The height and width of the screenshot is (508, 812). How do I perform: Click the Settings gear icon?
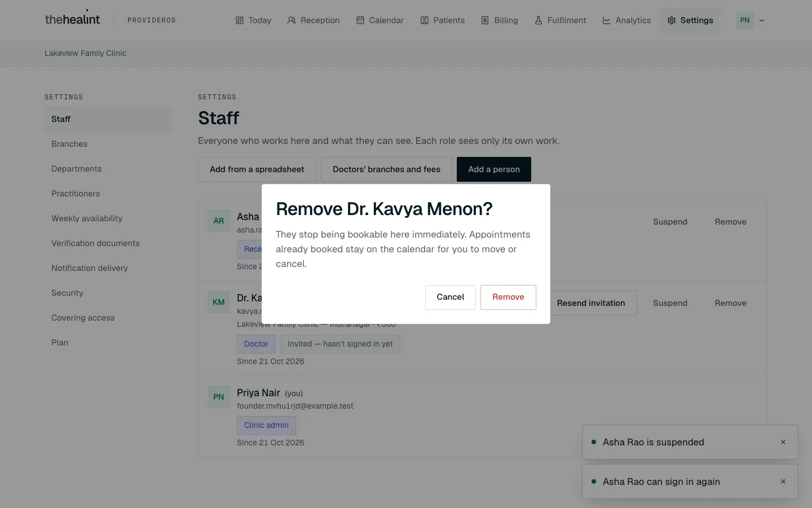click(x=672, y=20)
